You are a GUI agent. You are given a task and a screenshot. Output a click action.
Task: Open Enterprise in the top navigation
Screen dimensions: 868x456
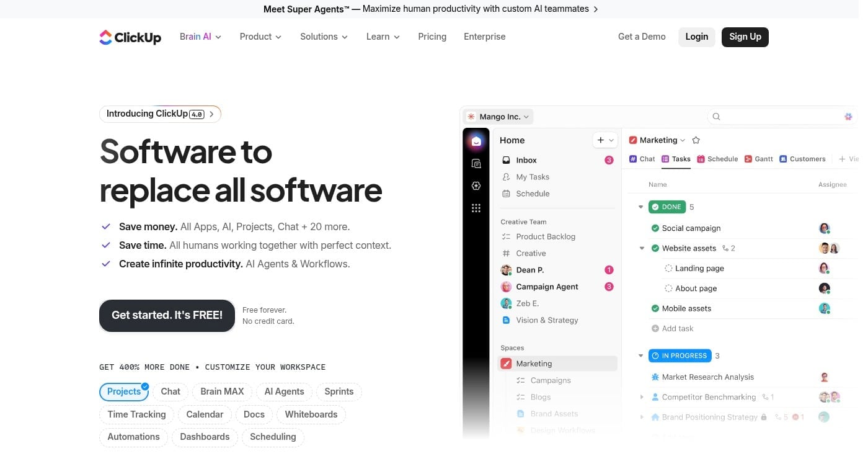point(485,37)
